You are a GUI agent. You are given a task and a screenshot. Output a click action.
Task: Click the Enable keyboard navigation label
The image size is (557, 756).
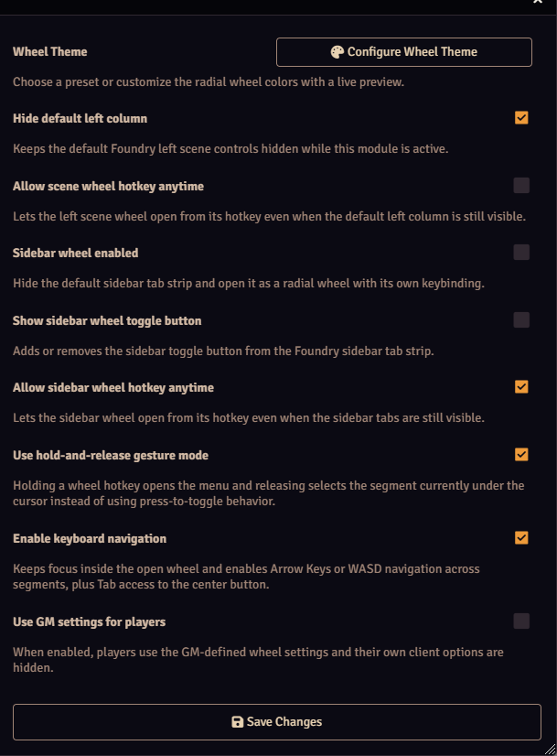90,539
